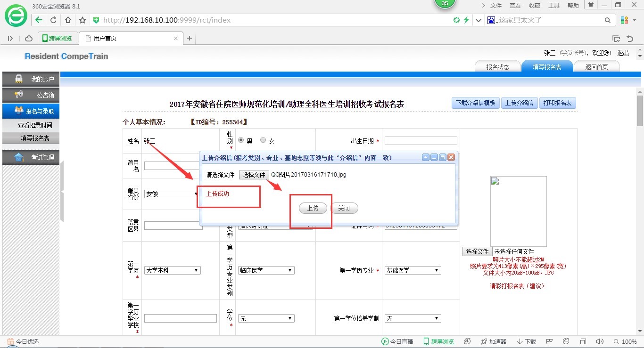Click the green aperture icon in the address bar

click(456, 20)
